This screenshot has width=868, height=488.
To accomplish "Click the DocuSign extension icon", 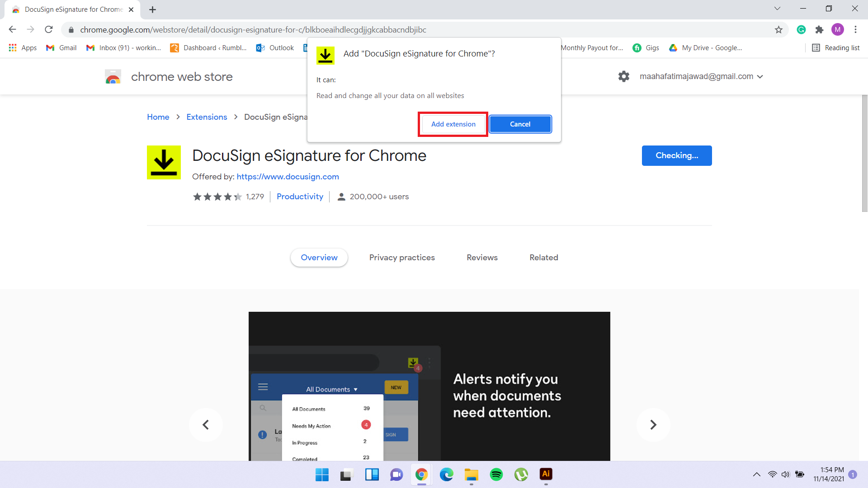I will pos(164,162).
